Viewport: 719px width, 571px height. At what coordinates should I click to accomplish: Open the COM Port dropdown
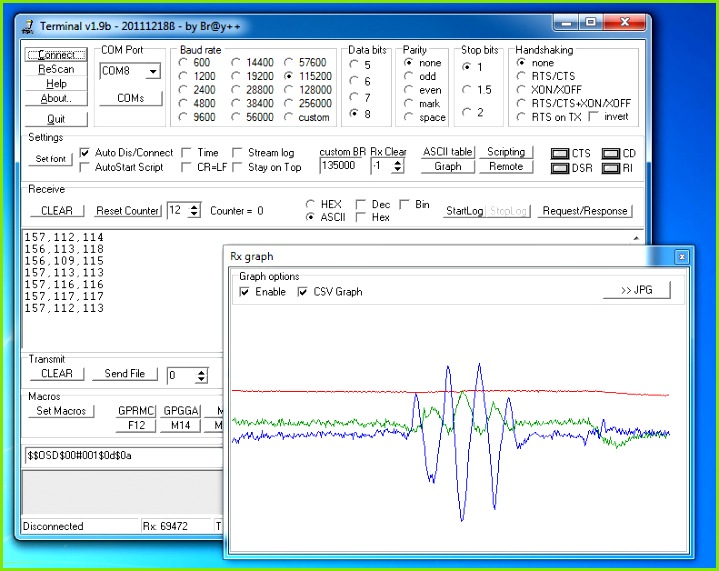(x=152, y=71)
